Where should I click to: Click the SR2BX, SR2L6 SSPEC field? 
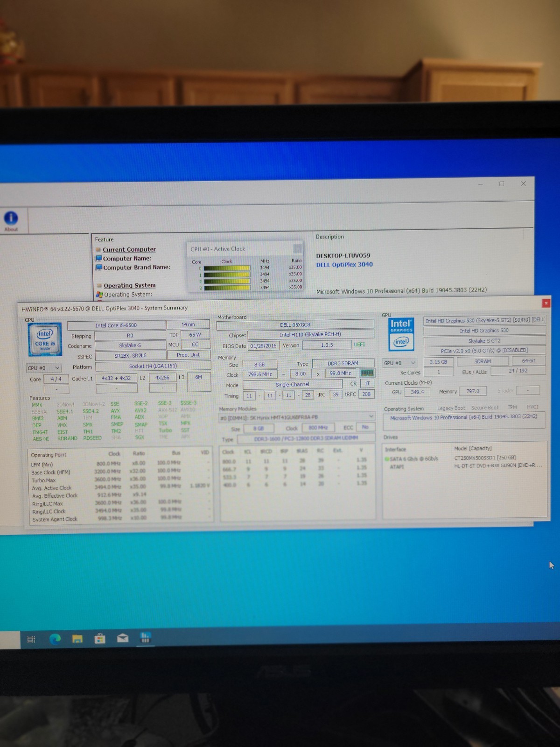point(130,356)
